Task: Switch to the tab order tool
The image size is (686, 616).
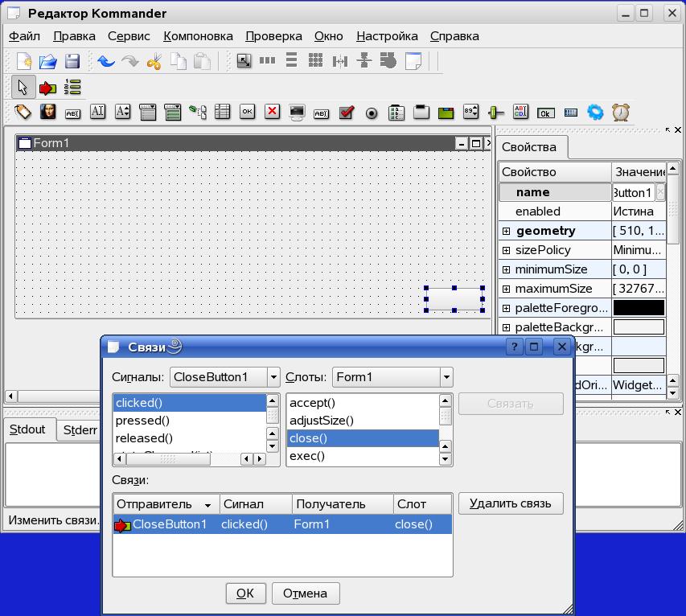Action: [x=72, y=87]
